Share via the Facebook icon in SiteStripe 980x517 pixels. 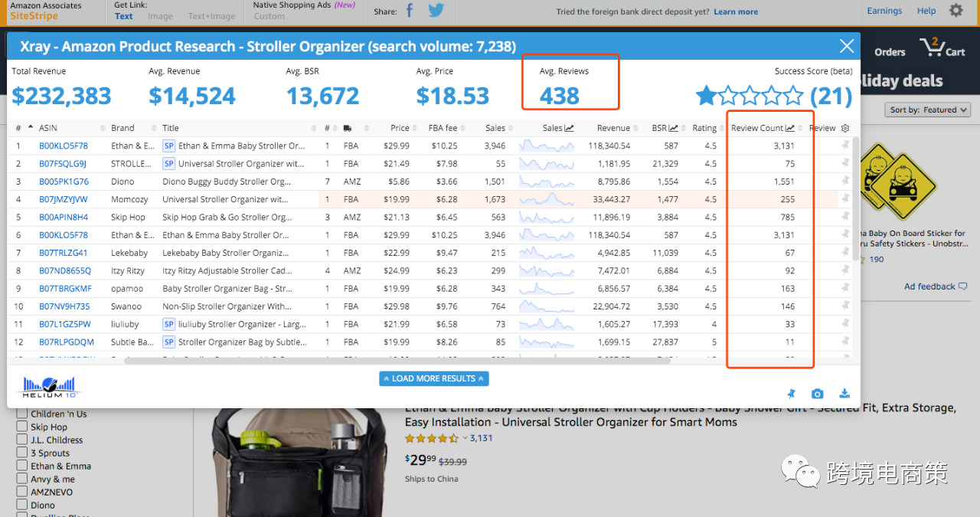click(x=410, y=11)
